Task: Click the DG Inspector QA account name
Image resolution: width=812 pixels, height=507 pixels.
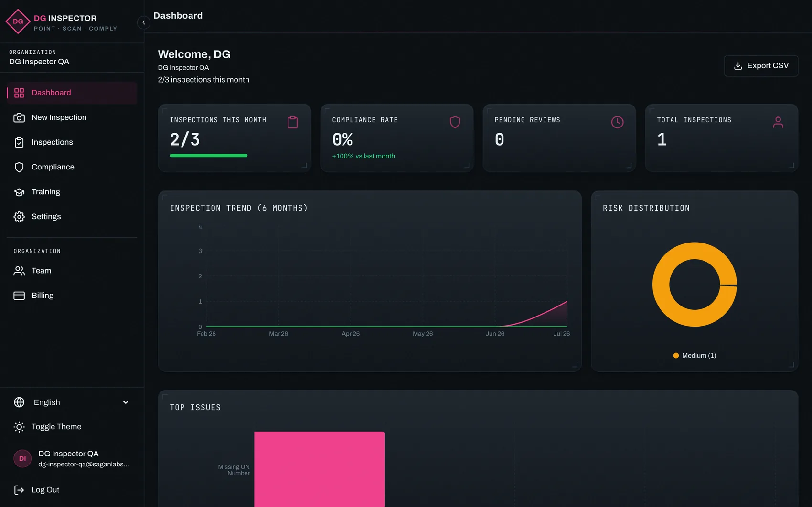Action: [x=68, y=454]
